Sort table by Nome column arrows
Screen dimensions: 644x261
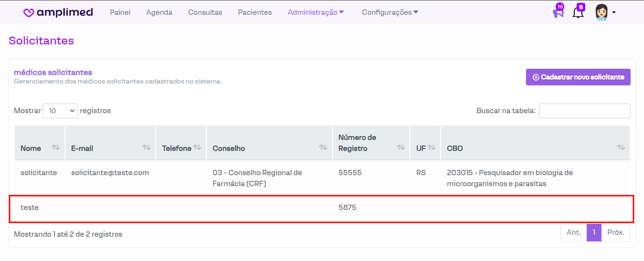[56, 147]
